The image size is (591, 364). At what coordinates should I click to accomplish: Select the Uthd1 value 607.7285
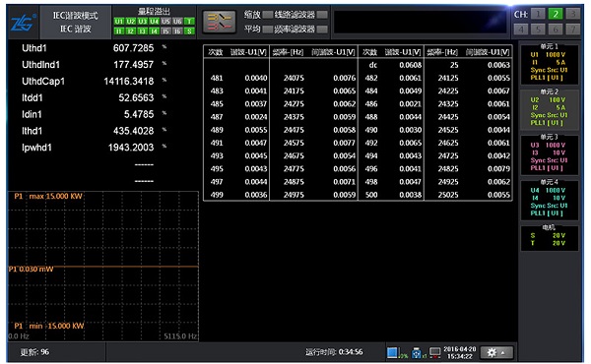pos(133,48)
